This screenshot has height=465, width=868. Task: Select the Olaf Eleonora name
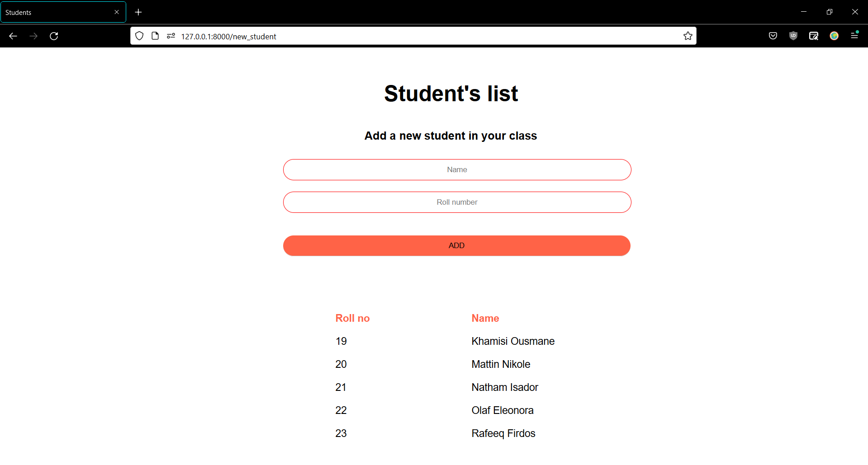(503, 410)
